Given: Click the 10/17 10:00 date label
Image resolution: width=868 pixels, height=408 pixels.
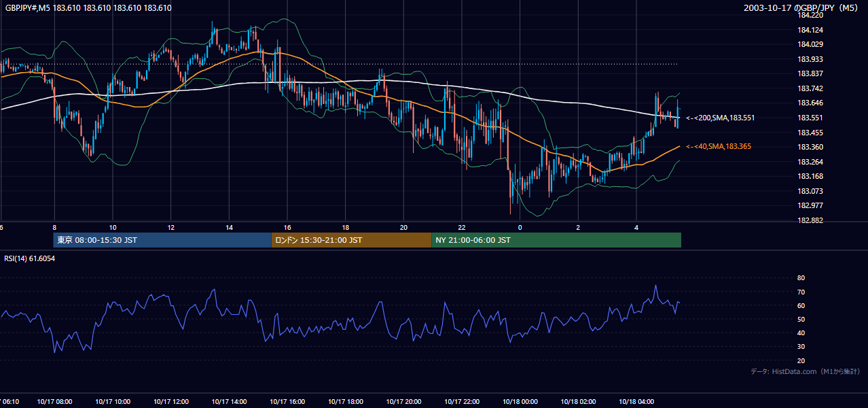Looking at the screenshot, I should click(113, 402).
